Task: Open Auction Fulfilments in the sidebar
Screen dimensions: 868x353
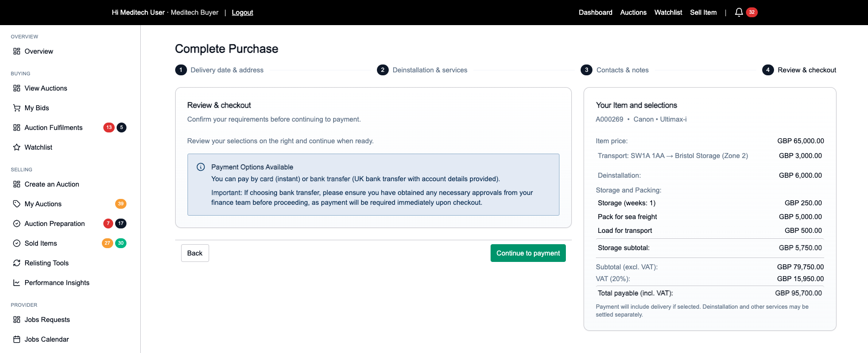Action: [x=53, y=128]
